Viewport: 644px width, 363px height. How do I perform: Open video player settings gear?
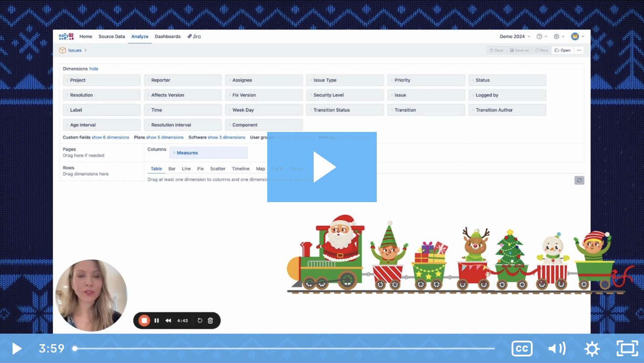coord(592,349)
